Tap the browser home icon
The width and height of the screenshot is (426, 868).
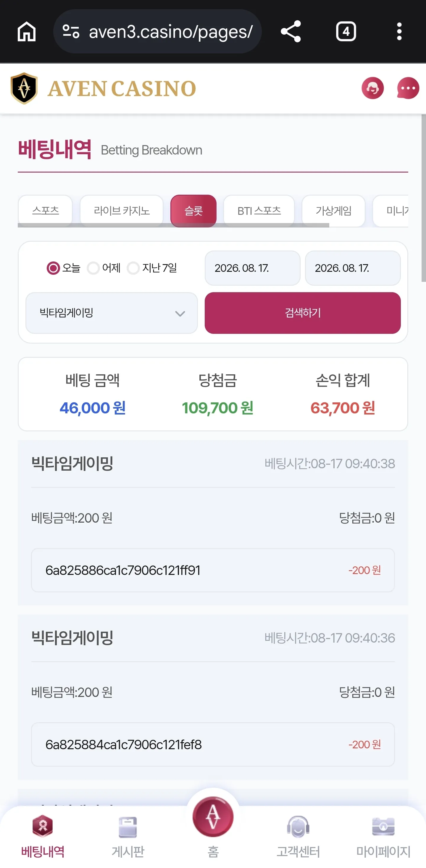(27, 31)
